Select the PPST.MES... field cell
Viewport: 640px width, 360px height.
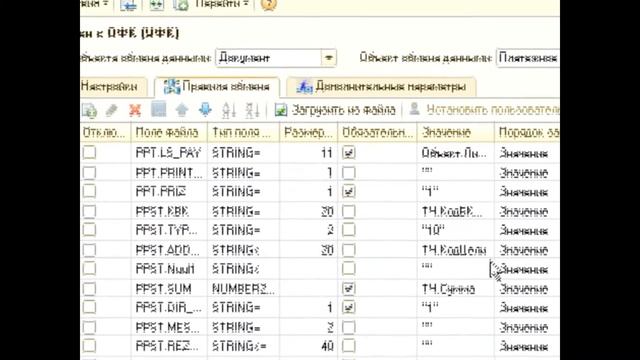pyautogui.click(x=169, y=327)
